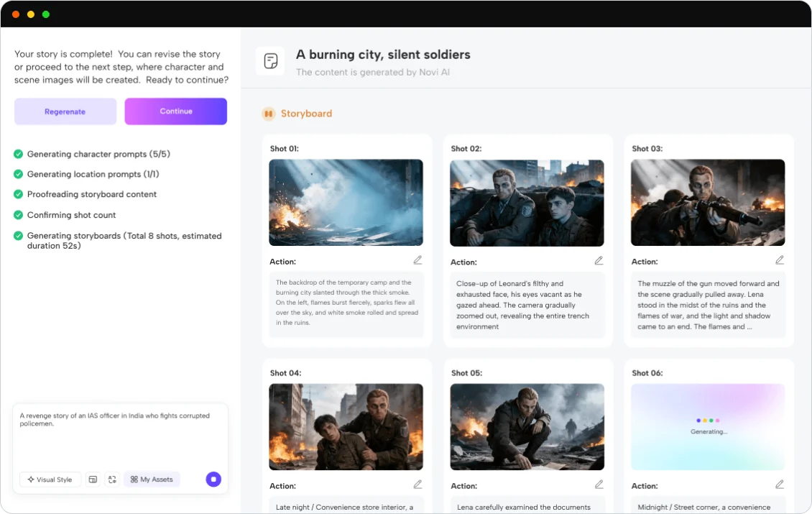Click the Regenerate button
The width and height of the screenshot is (812, 514).
coord(65,111)
